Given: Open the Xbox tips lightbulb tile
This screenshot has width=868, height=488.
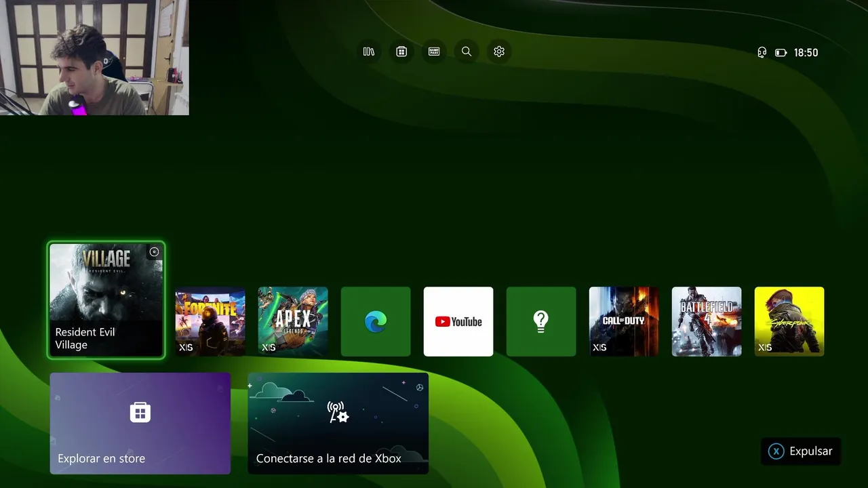Looking at the screenshot, I should 541,321.
